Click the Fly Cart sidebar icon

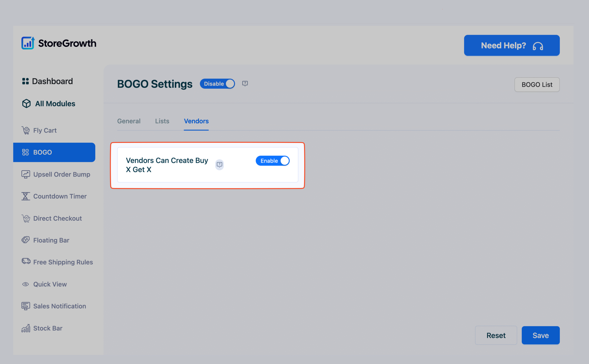click(26, 130)
